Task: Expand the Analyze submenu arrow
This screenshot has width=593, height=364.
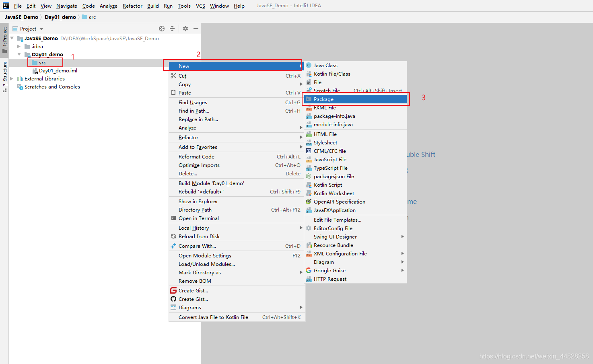Action: pos(301,128)
